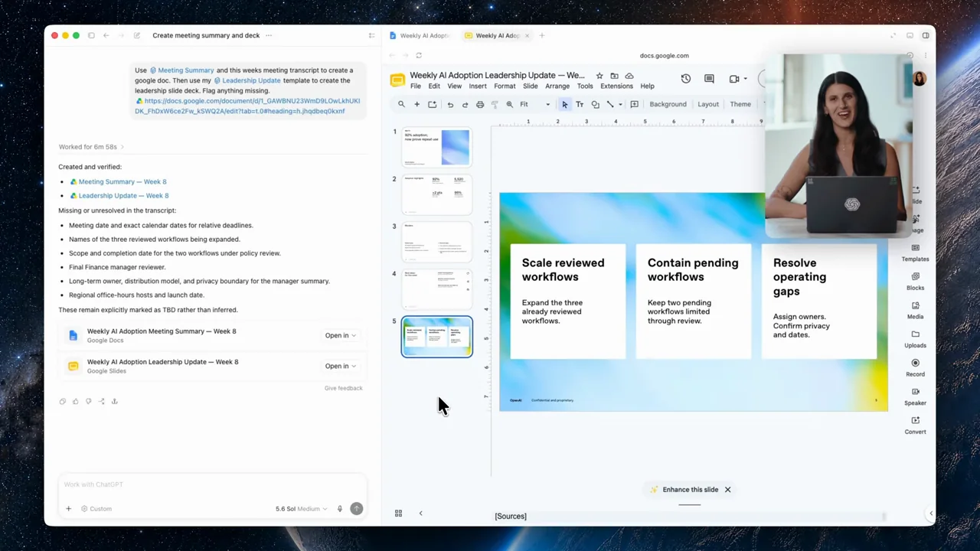Open the Record side panel option

tap(915, 368)
